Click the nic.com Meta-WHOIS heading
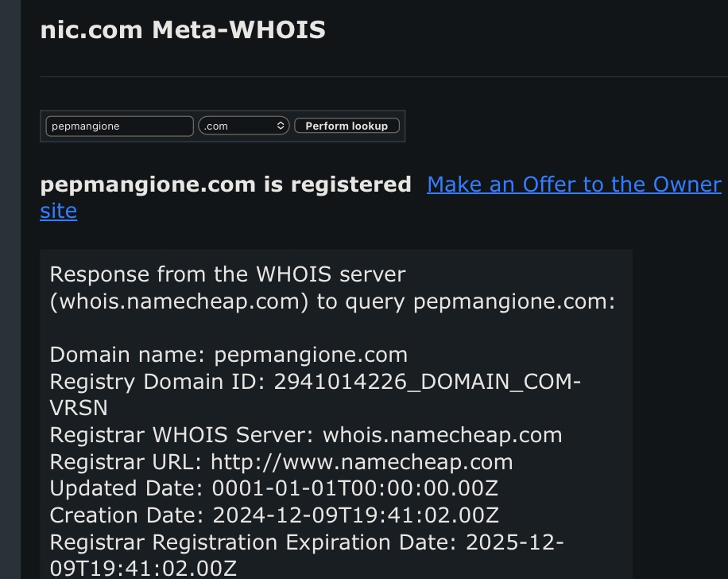The height and width of the screenshot is (579, 728). (183, 30)
